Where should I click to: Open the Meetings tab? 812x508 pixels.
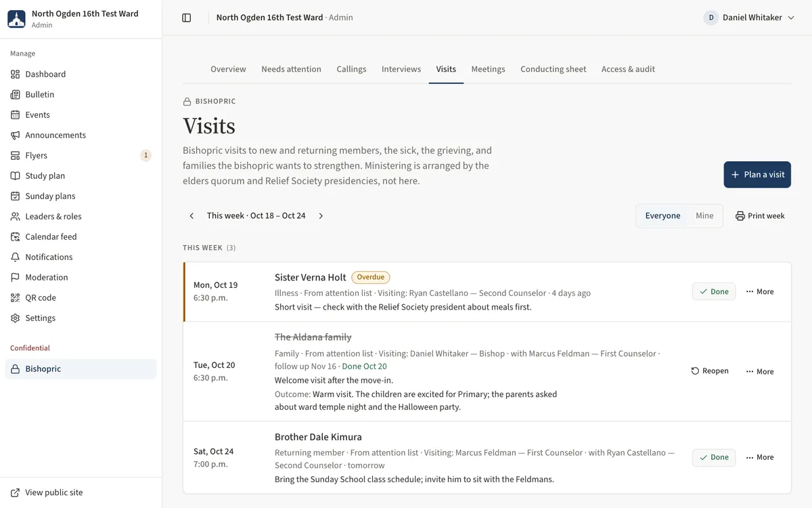click(488, 69)
